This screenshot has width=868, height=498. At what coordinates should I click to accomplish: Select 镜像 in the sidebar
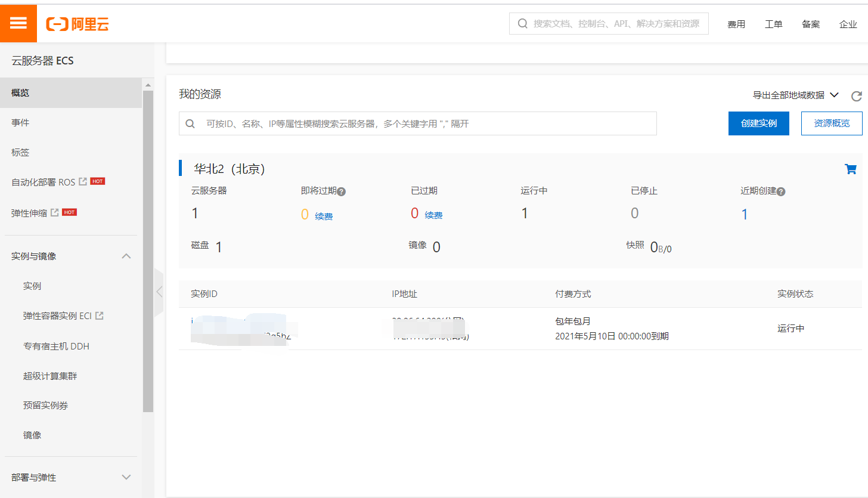coord(32,435)
